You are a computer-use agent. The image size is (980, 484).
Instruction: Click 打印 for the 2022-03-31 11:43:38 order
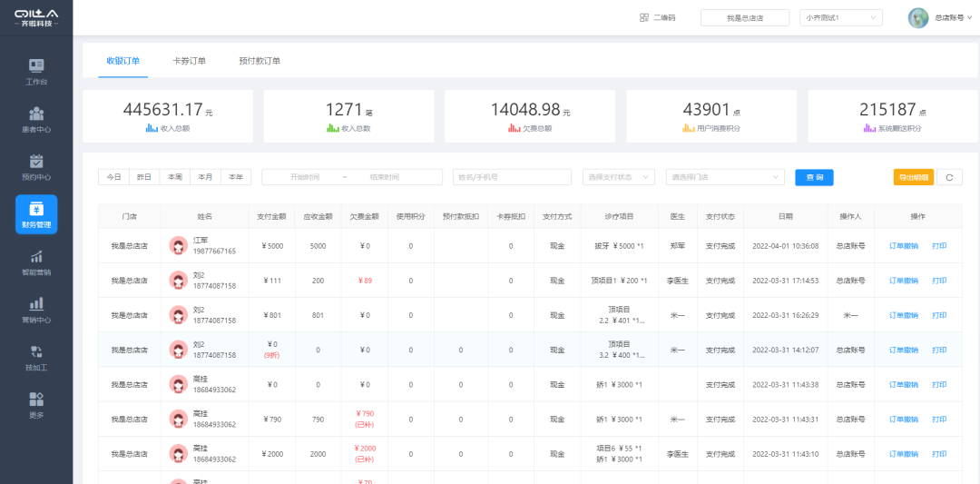939,385
